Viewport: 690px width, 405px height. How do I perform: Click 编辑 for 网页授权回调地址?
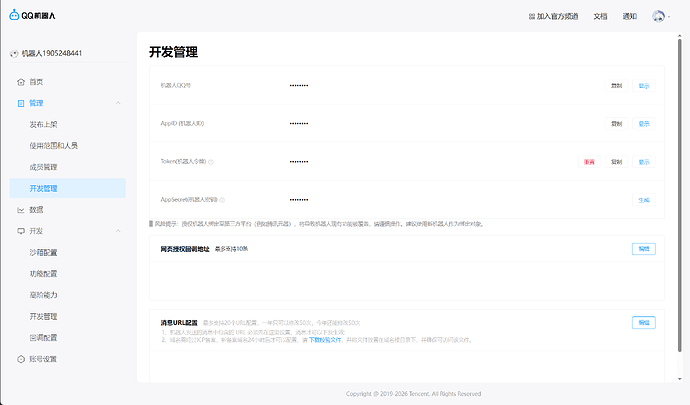coord(644,249)
